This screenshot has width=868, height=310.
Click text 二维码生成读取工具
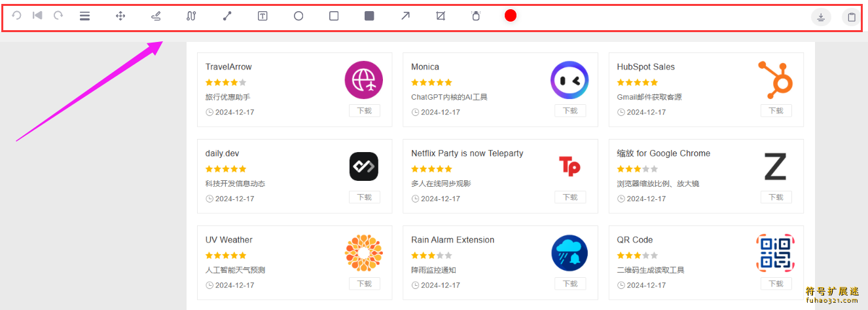(x=651, y=270)
